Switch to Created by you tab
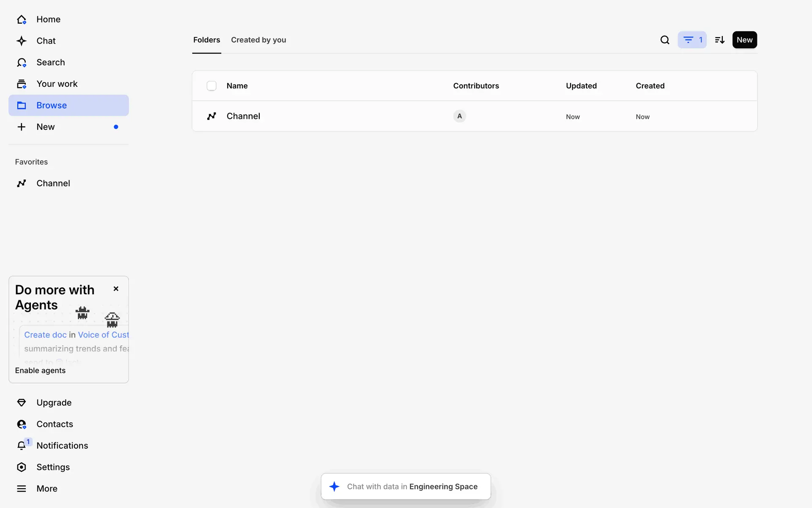Image resolution: width=812 pixels, height=508 pixels. pyautogui.click(x=258, y=40)
